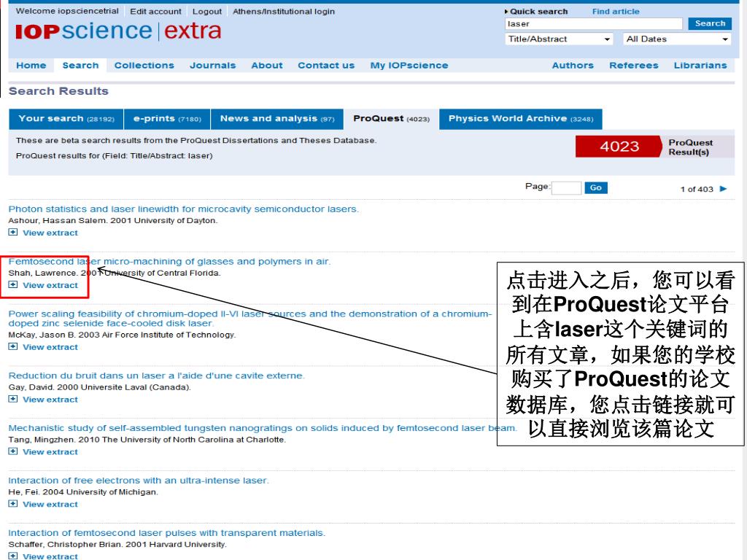Click the 4023 ProQuest results counter
Viewport: 747px width, 560px height.
[619, 146]
